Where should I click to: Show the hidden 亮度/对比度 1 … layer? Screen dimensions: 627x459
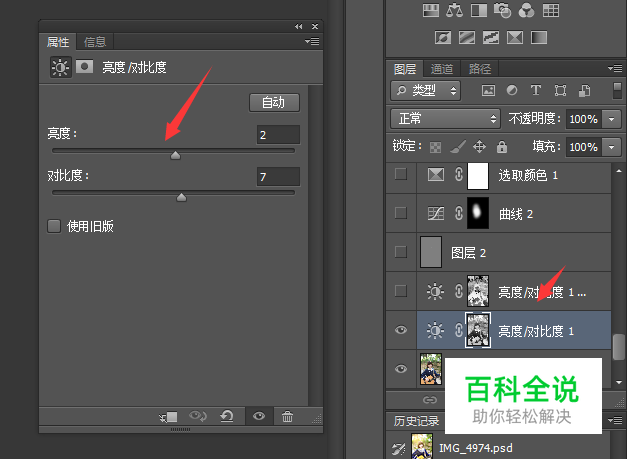401,291
